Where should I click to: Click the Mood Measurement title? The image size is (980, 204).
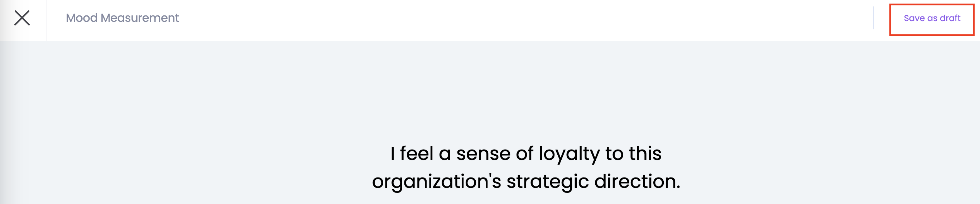(122, 18)
